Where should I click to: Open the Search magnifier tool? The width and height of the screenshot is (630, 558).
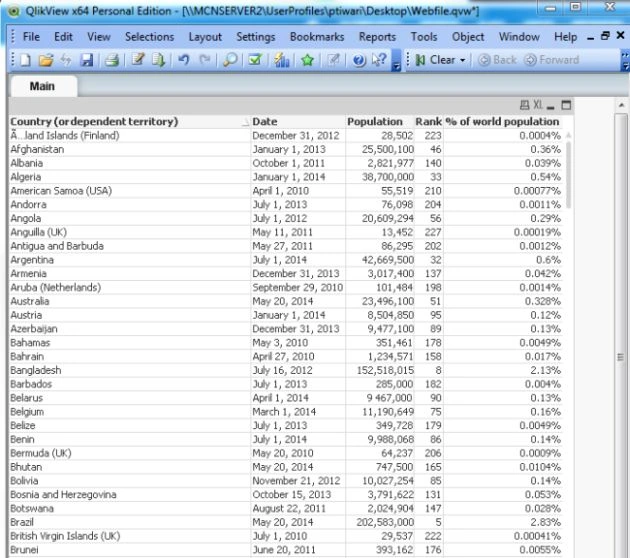(x=230, y=60)
